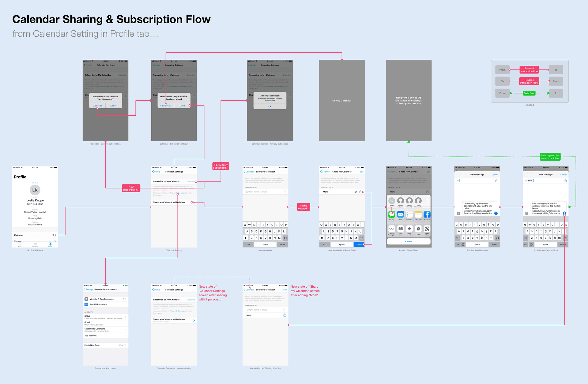This screenshot has width=588, height=384.
Task: Tap the Copy action icon
Action: [x=418, y=229]
